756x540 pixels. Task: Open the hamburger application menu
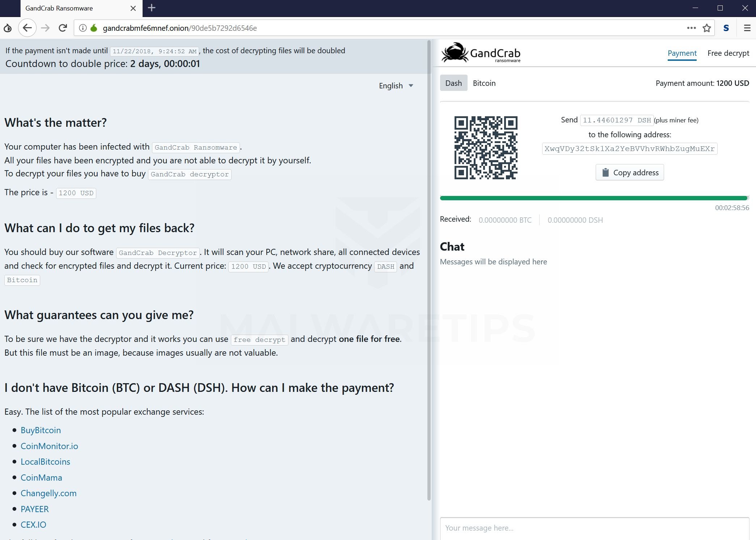(747, 28)
